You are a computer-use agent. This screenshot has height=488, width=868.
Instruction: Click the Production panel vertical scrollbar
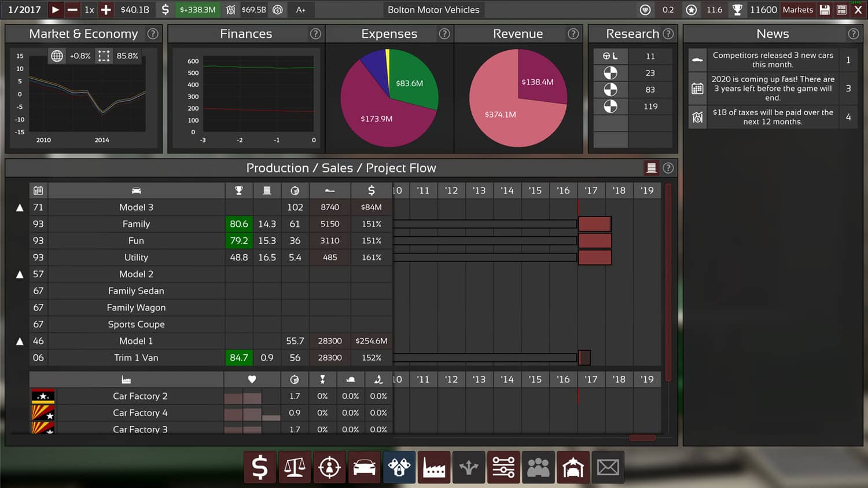pyautogui.click(x=668, y=282)
